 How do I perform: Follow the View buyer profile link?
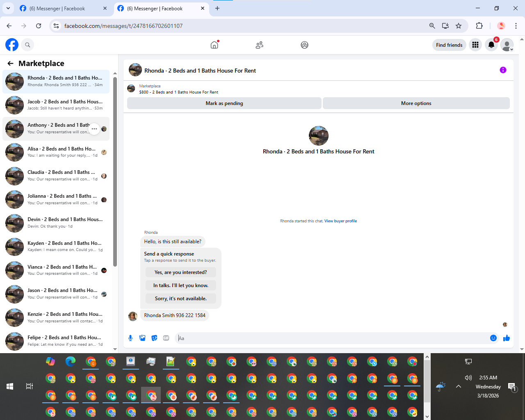coord(340,221)
